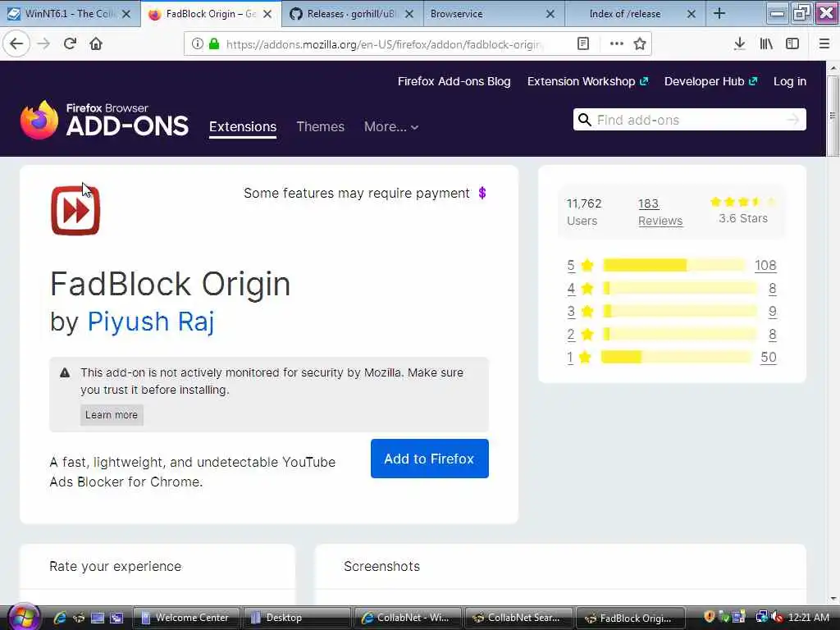Image resolution: width=840 pixels, height=630 pixels.
Task: Click the FadBlock Origin red icon
Action: click(75, 210)
